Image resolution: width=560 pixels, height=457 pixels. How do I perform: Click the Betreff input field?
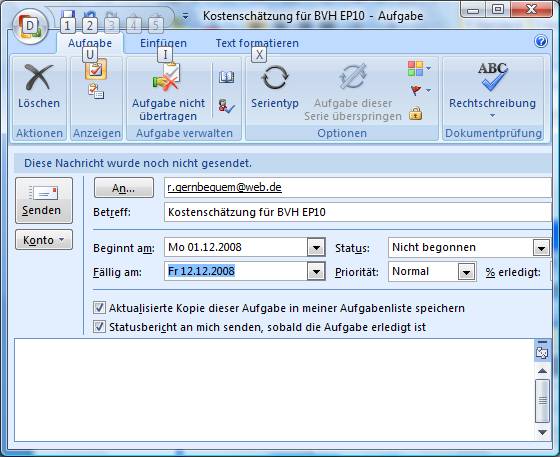click(x=358, y=212)
